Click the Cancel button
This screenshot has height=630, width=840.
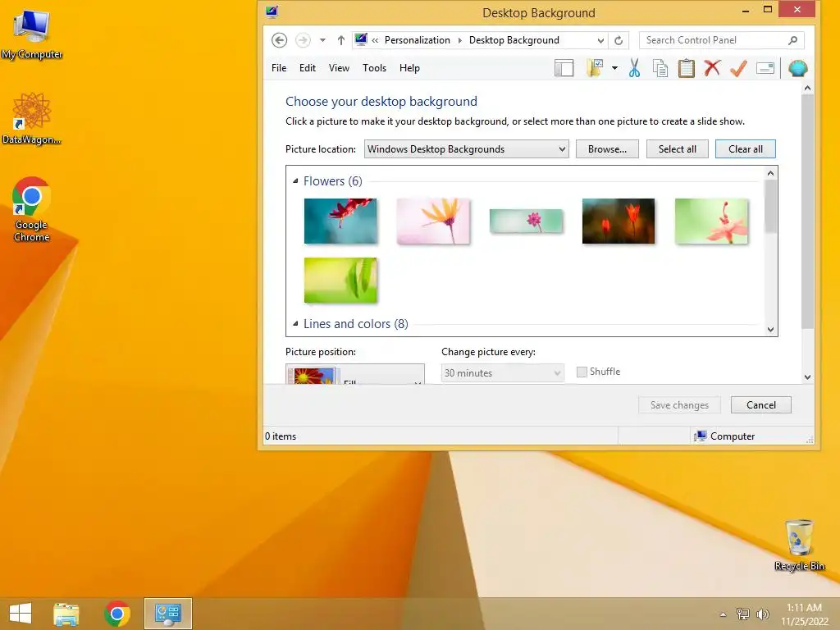point(760,405)
